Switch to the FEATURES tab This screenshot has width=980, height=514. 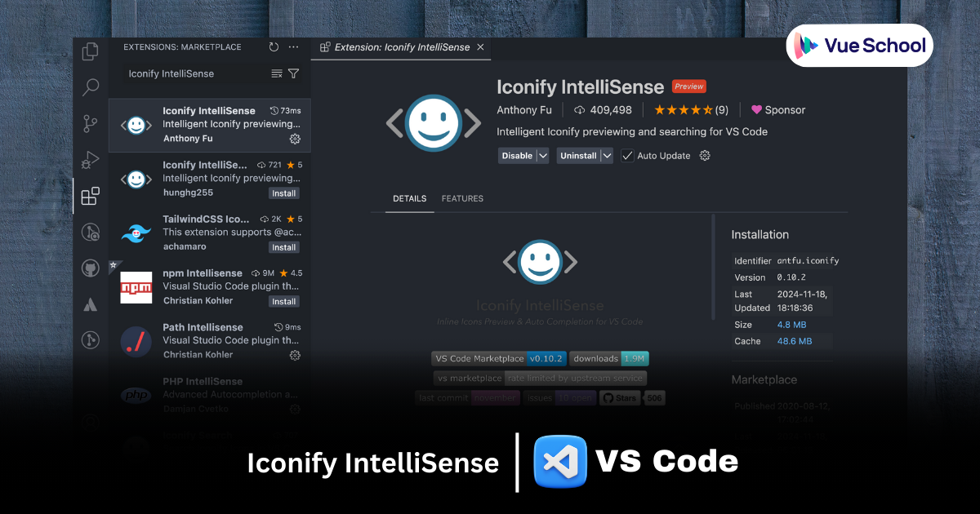[462, 198]
